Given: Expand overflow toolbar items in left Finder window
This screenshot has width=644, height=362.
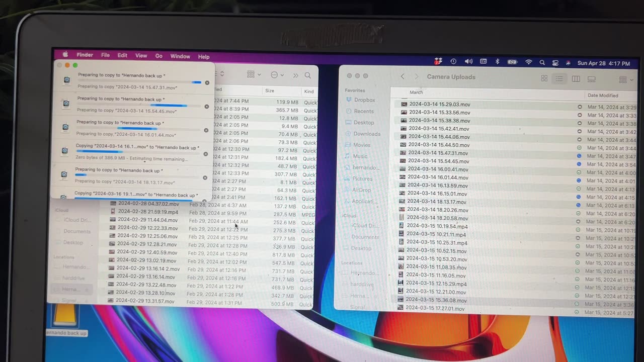Looking at the screenshot, I should coord(295,75).
